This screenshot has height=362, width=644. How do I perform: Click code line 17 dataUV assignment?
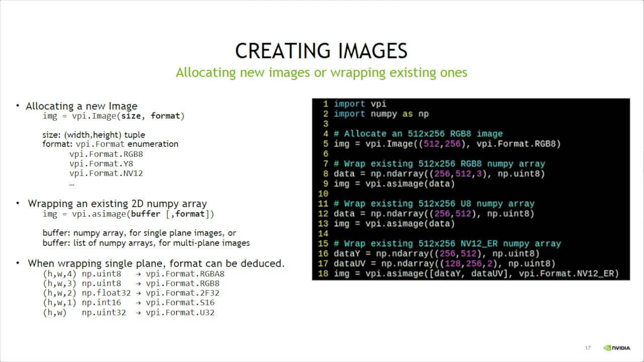point(444,263)
